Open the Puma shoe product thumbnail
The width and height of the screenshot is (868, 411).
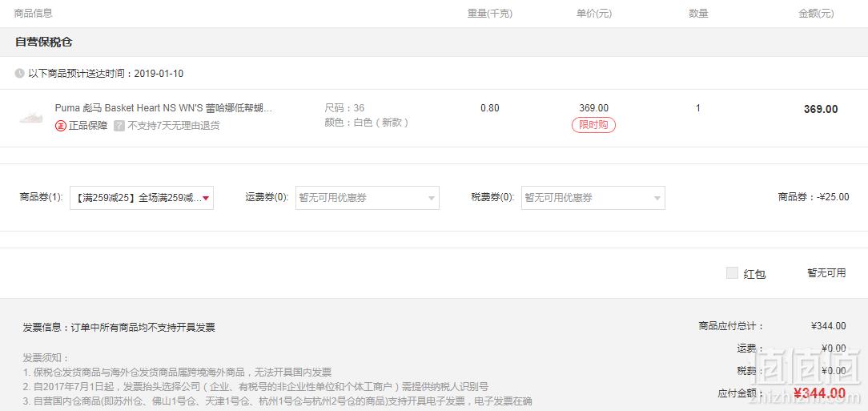pos(31,118)
